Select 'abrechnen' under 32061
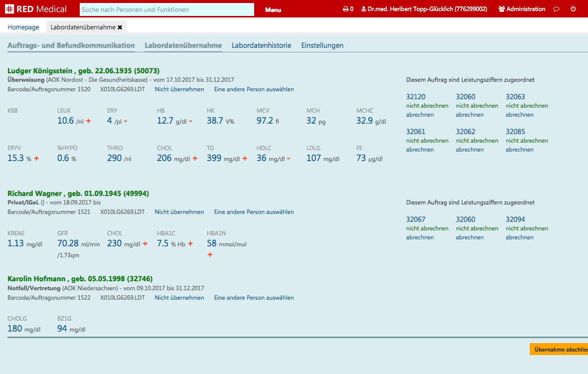Image resolution: width=588 pixels, height=374 pixels. (420, 150)
